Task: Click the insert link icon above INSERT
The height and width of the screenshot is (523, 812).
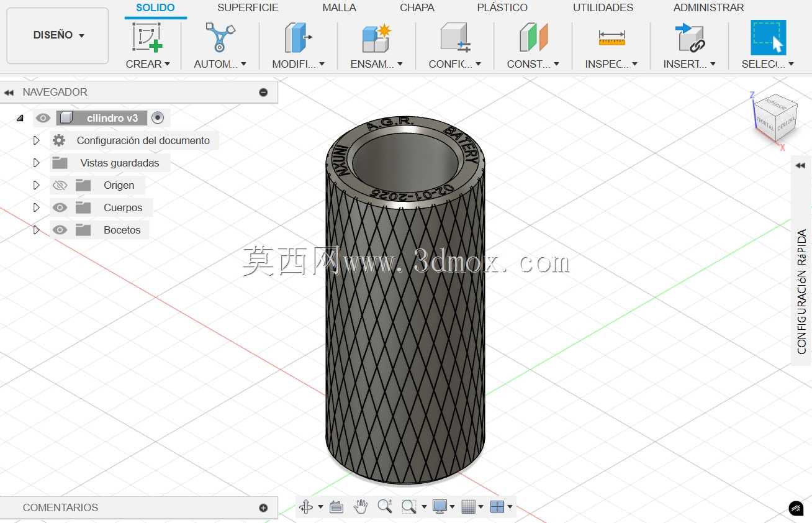Action: (x=690, y=37)
